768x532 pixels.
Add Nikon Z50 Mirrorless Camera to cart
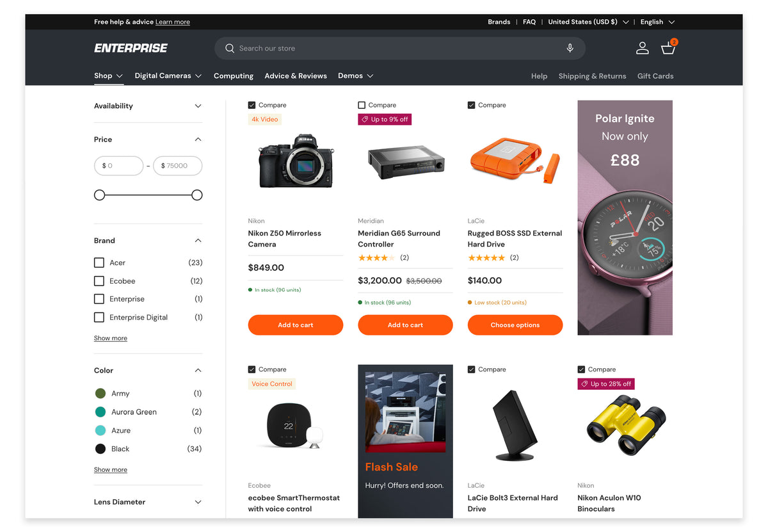pos(296,325)
